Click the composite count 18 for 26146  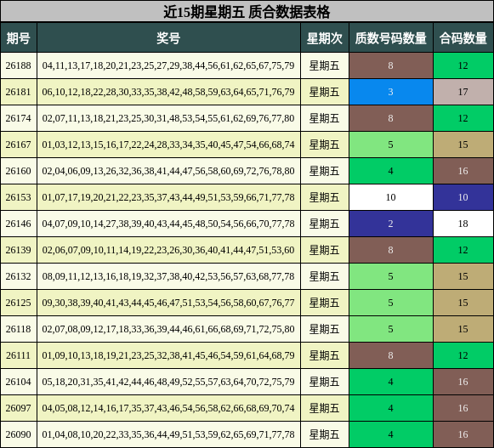(x=463, y=224)
